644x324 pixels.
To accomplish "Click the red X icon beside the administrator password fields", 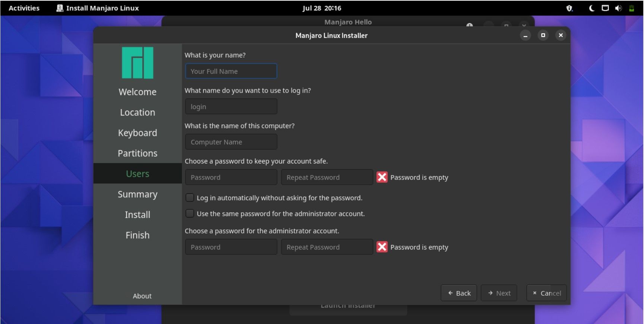I will pos(382,247).
